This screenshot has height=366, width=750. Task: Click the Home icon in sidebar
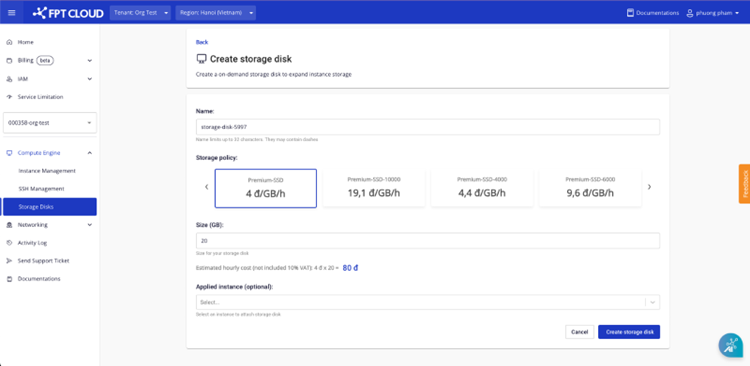pos(9,42)
